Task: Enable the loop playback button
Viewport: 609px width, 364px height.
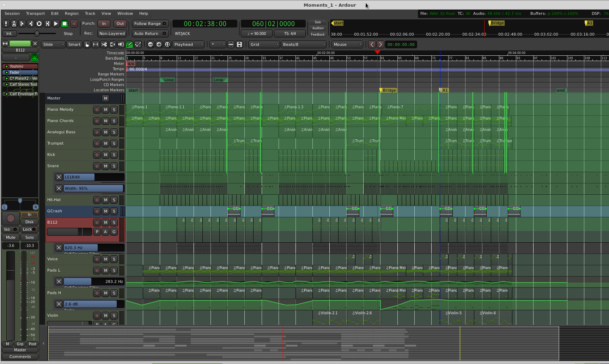Action: click(x=39, y=24)
